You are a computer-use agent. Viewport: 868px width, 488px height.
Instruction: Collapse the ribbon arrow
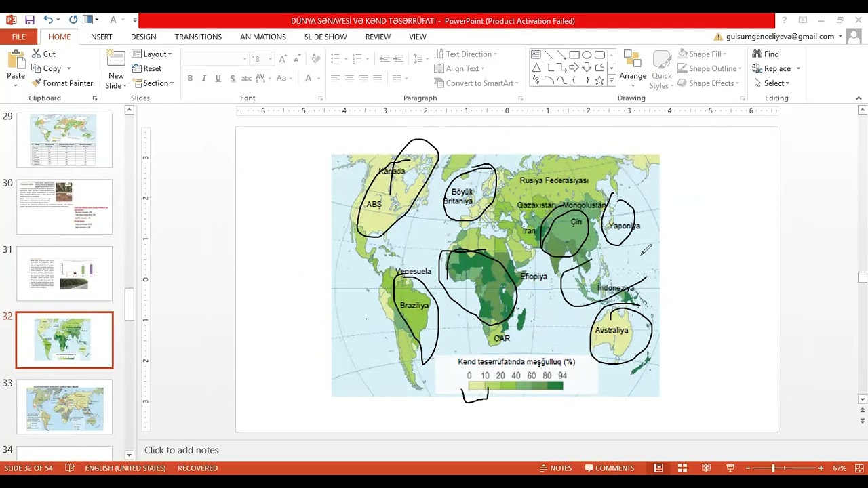click(x=859, y=98)
